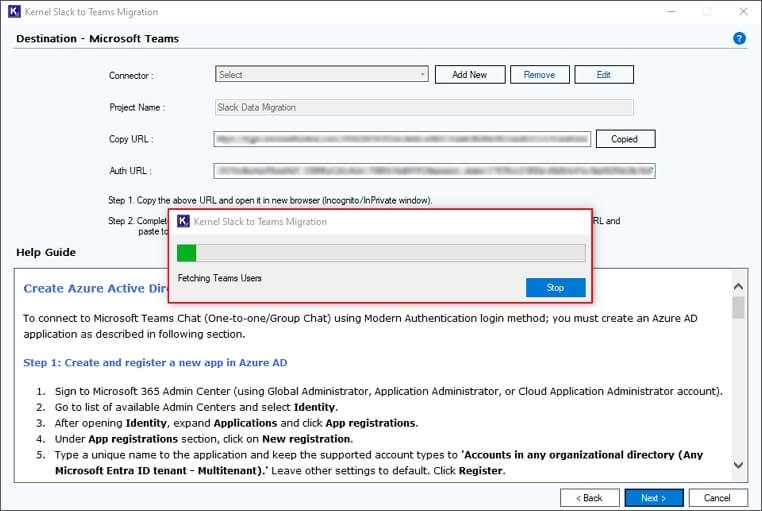Go back with the < Back button

[589, 498]
